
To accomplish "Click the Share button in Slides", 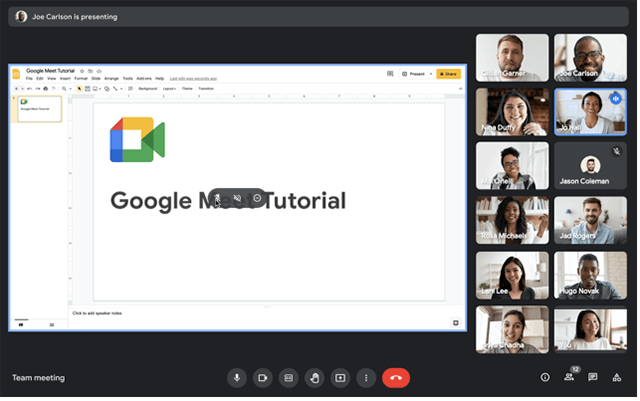I will [449, 74].
